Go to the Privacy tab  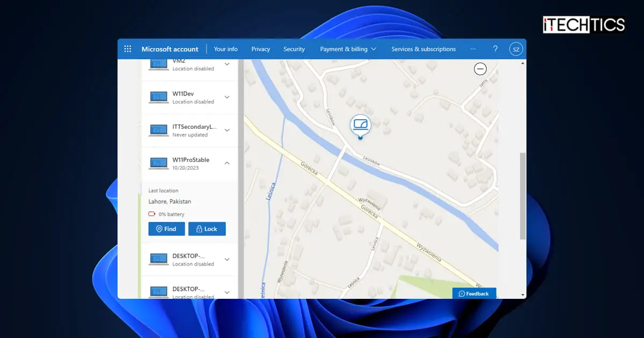point(261,49)
